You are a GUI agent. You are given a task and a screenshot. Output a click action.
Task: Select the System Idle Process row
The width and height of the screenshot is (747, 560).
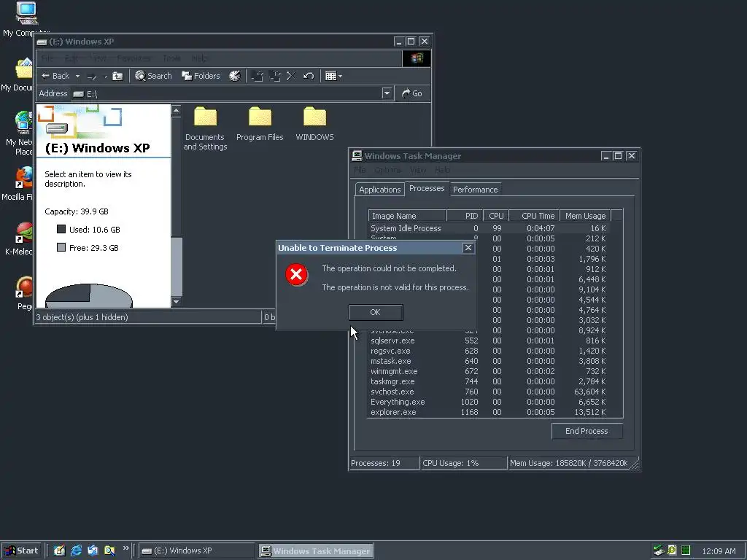pos(489,228)
